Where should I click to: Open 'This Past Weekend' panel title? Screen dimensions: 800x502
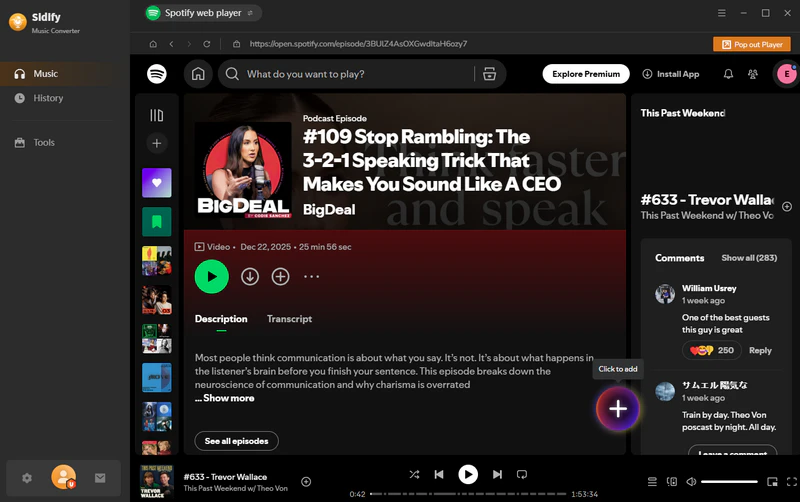tap(683, 113)
